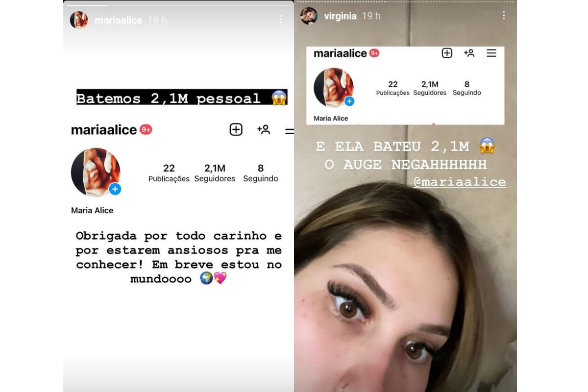The image size is (588, 392).
Task: Open the mariaalice story author avatar
Action: (x=79, y=20)
